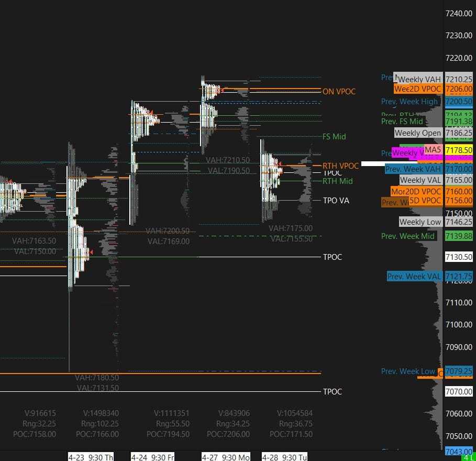476x461 pixels.
Task: Select the Weekly VAH 7210.25 tag
Action: 419,79
